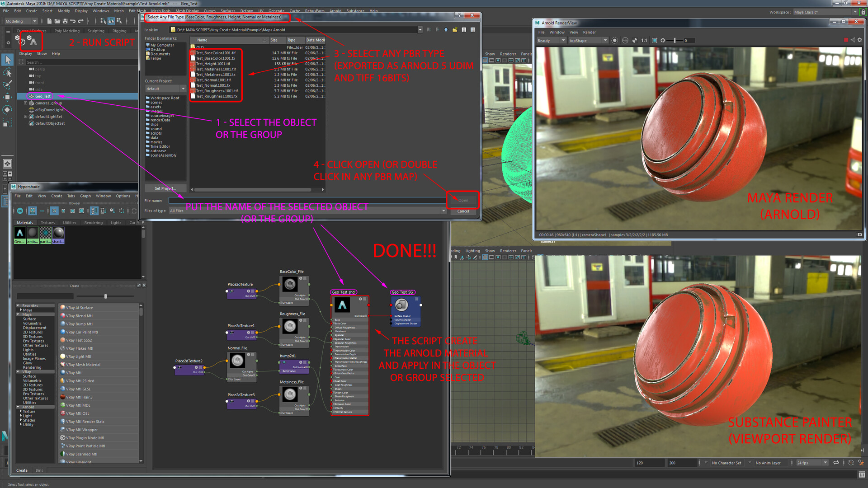Switch to detail view icon in file dialog
Image resolution: width=868 pixels, height=488 pixels.
coord(473,29)
